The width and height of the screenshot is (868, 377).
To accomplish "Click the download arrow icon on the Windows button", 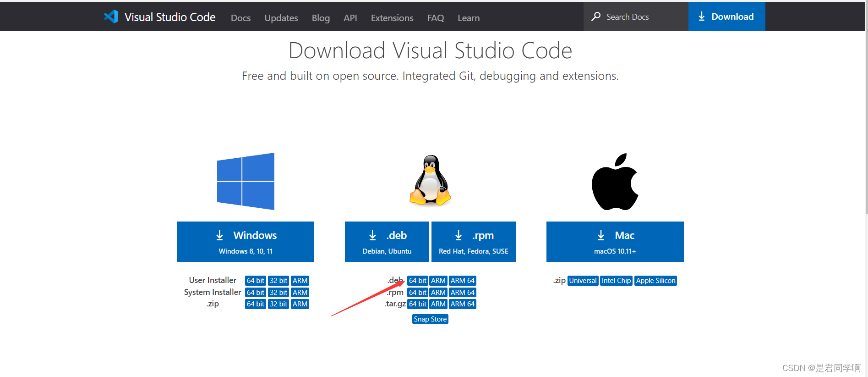I will coord(220,235).
